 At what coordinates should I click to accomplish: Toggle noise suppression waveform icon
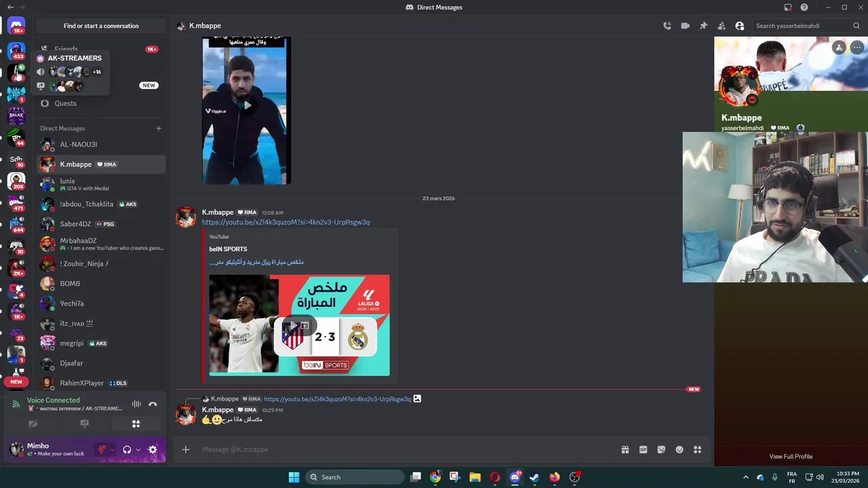click(136, 404)
